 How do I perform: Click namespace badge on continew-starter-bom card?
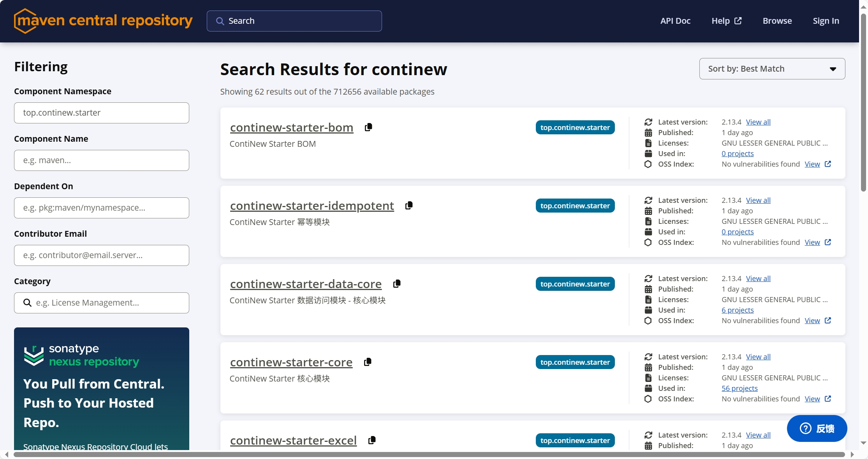(x=575, y=127)
